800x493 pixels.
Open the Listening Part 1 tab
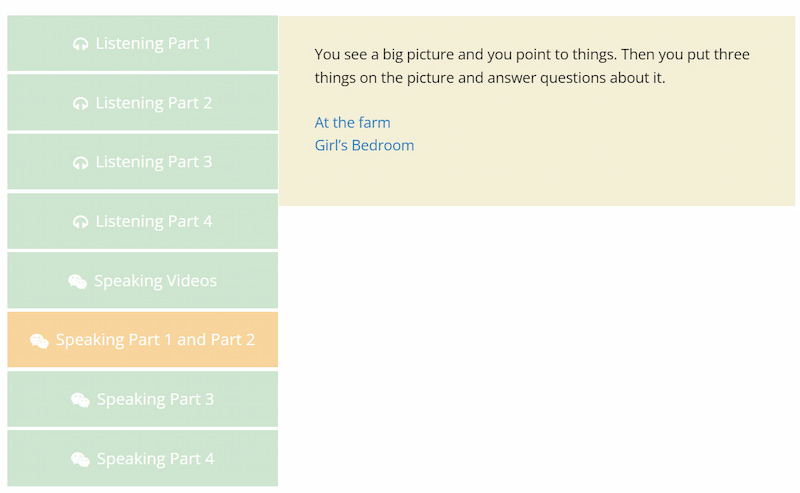tap(153, 44)
